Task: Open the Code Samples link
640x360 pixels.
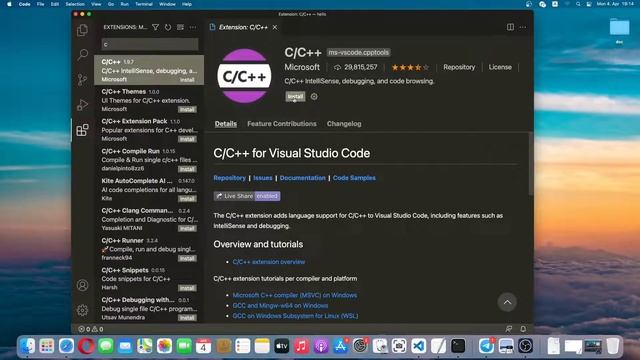Action: pos(354,178)
